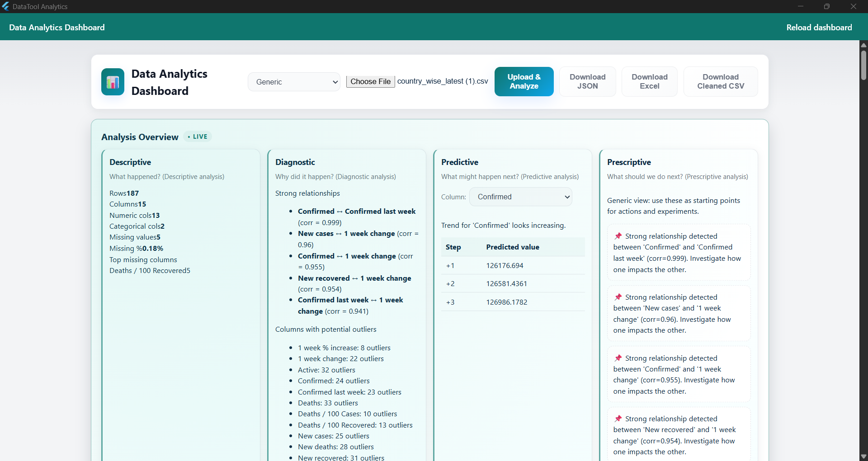Viewport: 868px width, 461px height.
Task: Click predicted value 126176.694
Action: coord(505,265)
